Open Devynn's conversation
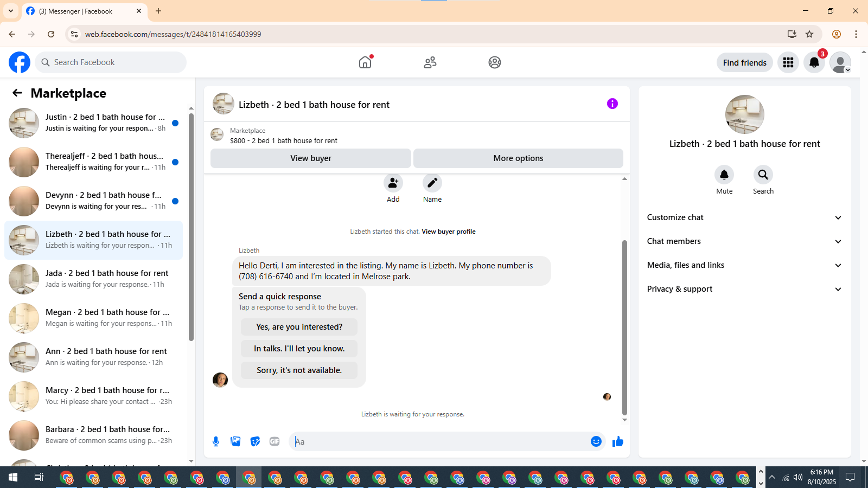This screenshot has height=488, width=868. click(94, 201)
